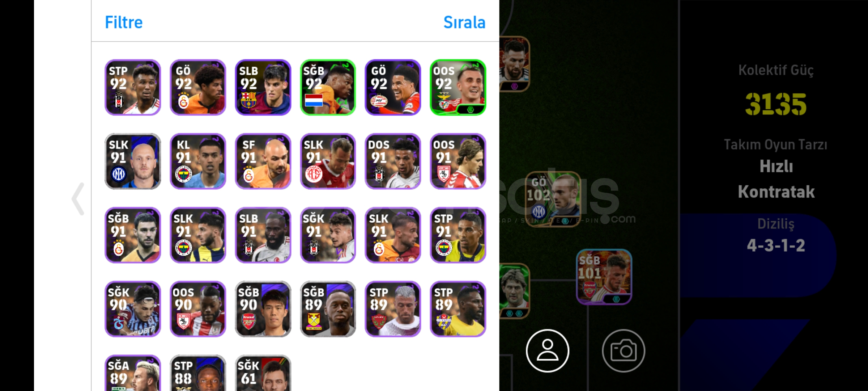
Task: Tap the GÖ 102 Inter lineup card
Action: [553, 199]
